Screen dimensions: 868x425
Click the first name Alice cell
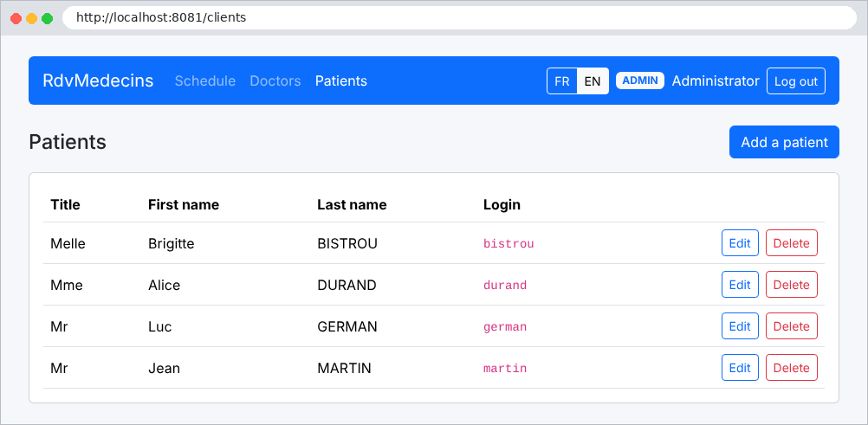click(x=164, y=285)
